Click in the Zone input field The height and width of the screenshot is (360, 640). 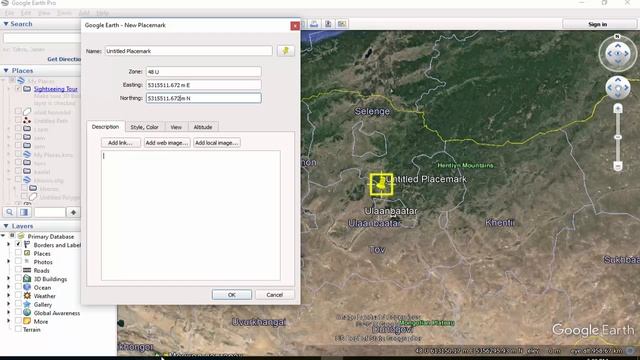tap(203, 72)
